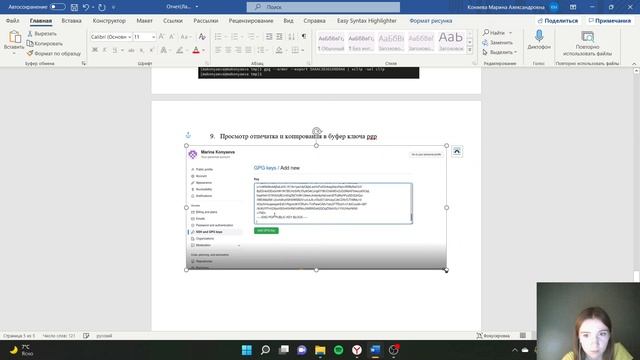The width and height of the screenshot is (640, 360).
Task: Align text left
Action: coord(218,50)
